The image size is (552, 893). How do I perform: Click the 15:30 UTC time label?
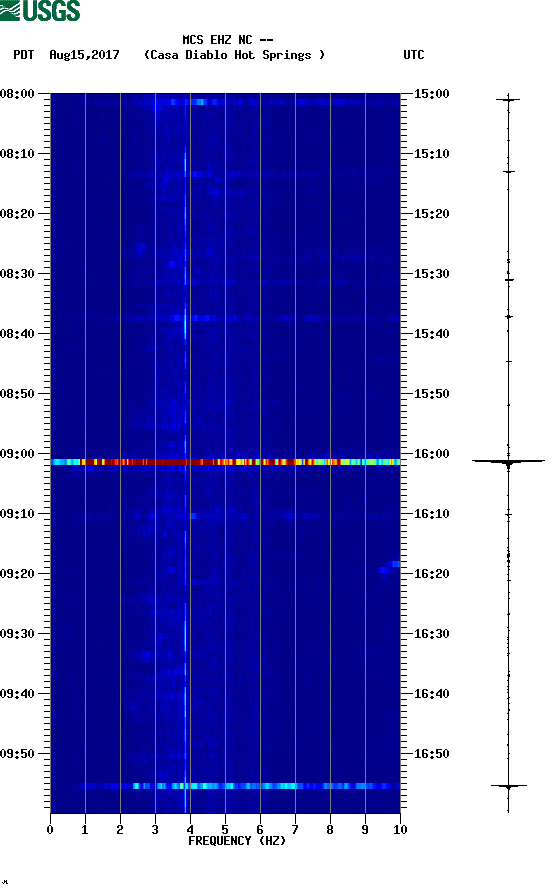[x=431, y=273]
